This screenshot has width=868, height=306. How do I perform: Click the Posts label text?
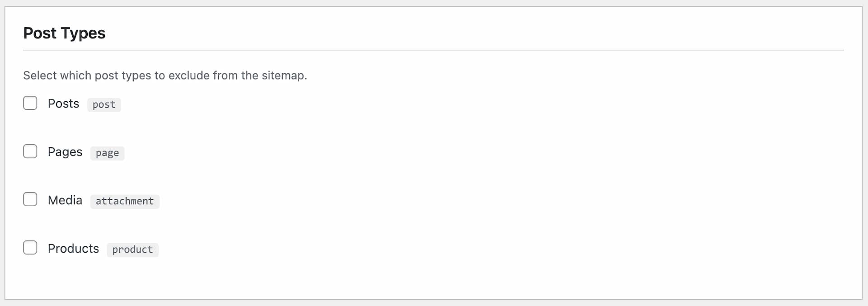pos(64,104)
